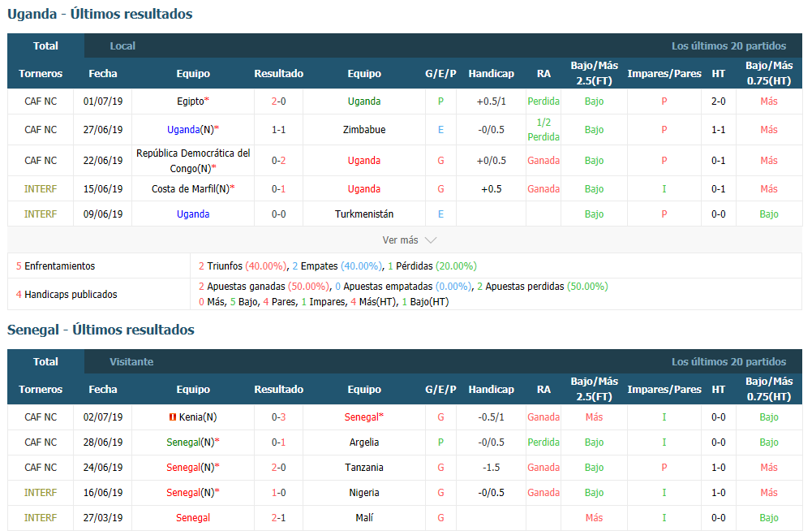Click '1/2 Perdida' in the Zimbabue row
This screenshot has height=531, width=812.
(x=543, y=130)
